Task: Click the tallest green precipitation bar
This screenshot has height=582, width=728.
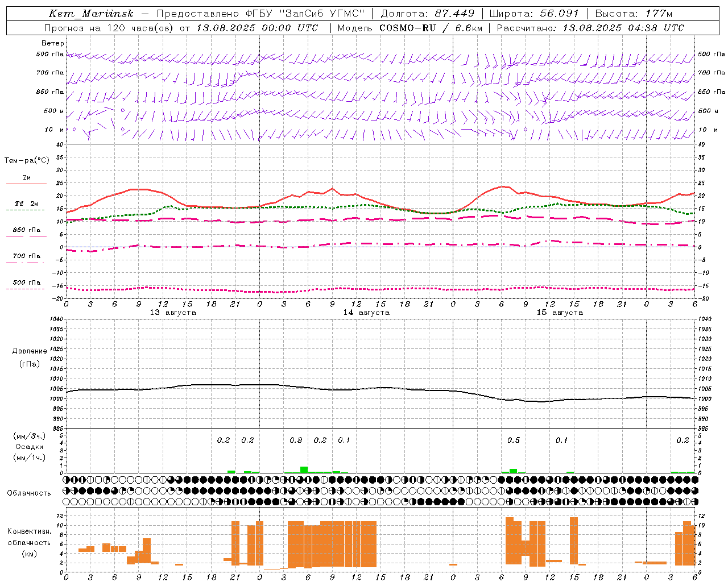Action: point(304,469)
